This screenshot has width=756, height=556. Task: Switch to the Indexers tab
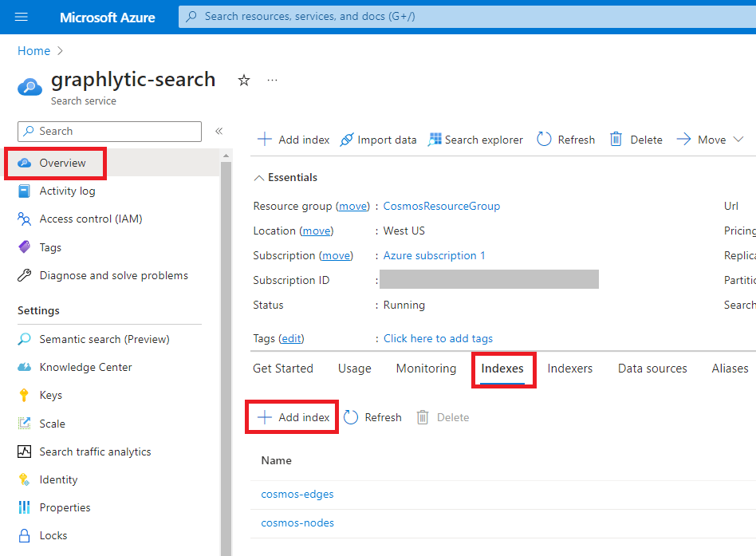pyautogui.click(x=569, y=369)
